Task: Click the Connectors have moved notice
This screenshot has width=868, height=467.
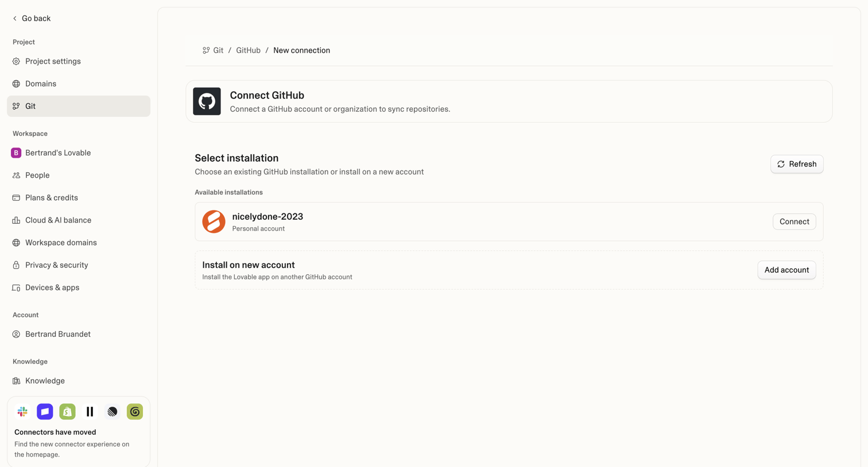Action: (x=79, y=431)
